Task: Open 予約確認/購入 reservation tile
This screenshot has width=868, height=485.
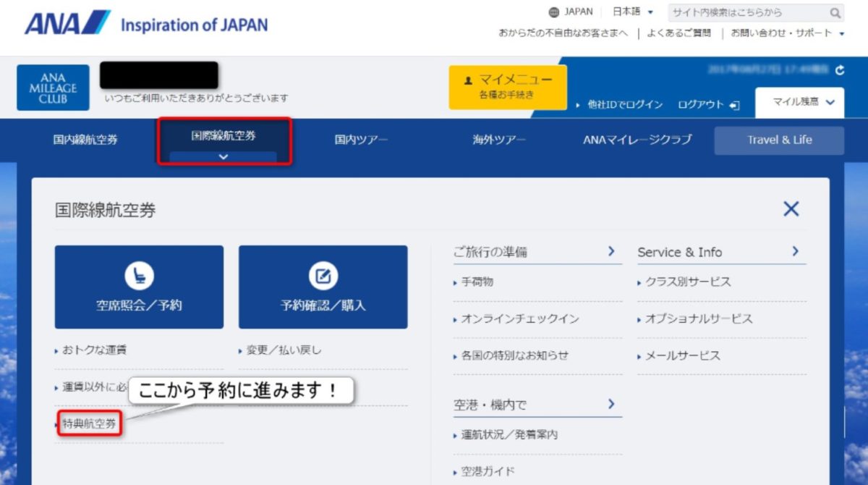Action: (x=323, y=287)
